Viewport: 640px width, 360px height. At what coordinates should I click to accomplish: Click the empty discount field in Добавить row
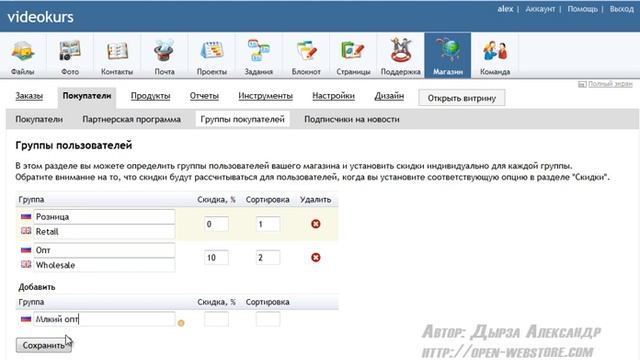216,319
